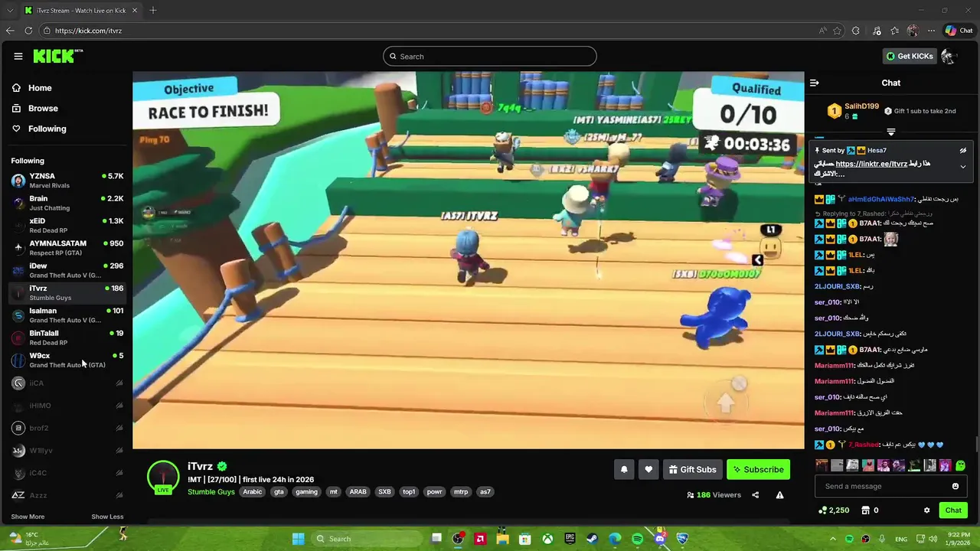This screenshot has width=980, height=551.
Task: Click the in-game emote button in stream
Action: pyautogui.click(x=770, y=248)
